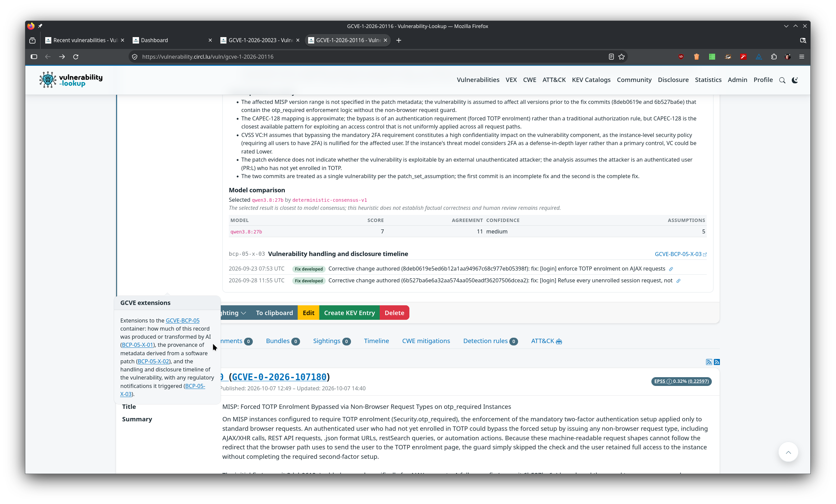The width and height of the screenshot is (836, 504).
Task: Click the vulnerability-lookup logo
Action: pos(71,80)
